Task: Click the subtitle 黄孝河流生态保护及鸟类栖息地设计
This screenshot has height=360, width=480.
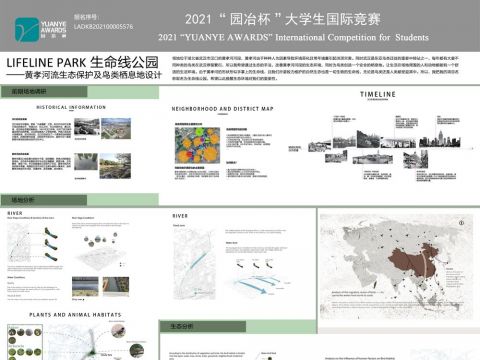Action: (93, 75)
